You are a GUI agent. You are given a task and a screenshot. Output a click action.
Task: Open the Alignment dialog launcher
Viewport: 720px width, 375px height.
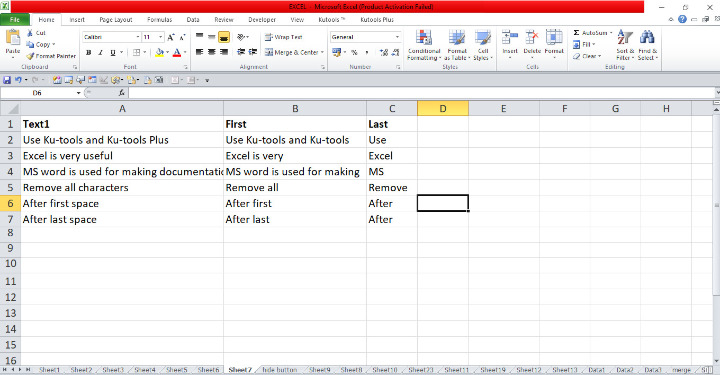pyautogui.click(x=323, y=67)
